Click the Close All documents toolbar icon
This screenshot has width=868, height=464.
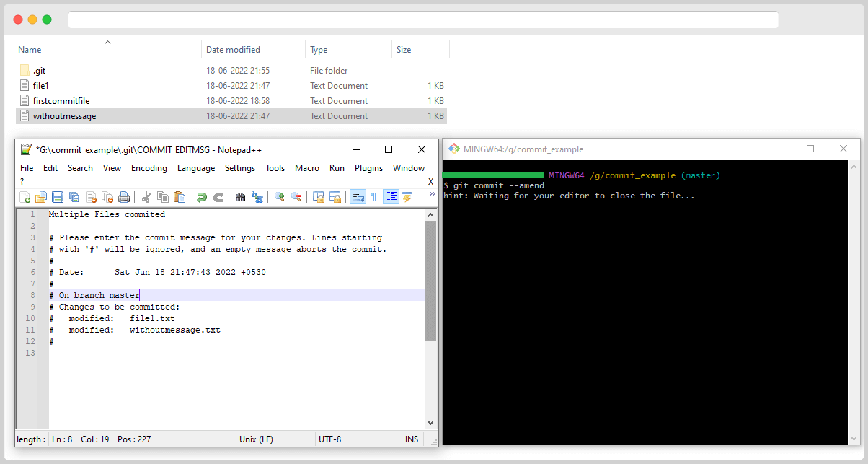click(x=107, y=197)
